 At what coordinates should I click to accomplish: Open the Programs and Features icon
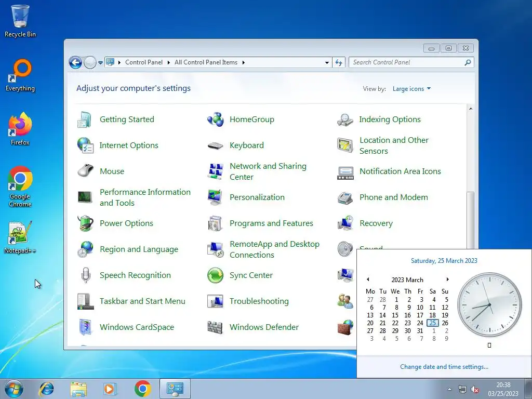216,223
